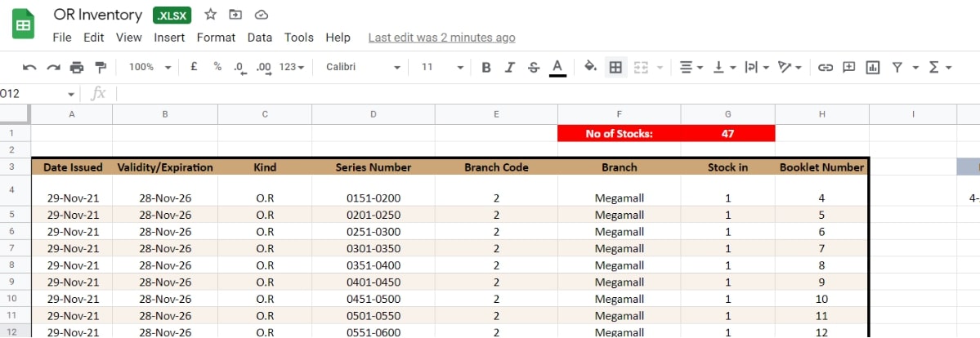
Task: Print the spreadsheet
Action: point(77,67)
